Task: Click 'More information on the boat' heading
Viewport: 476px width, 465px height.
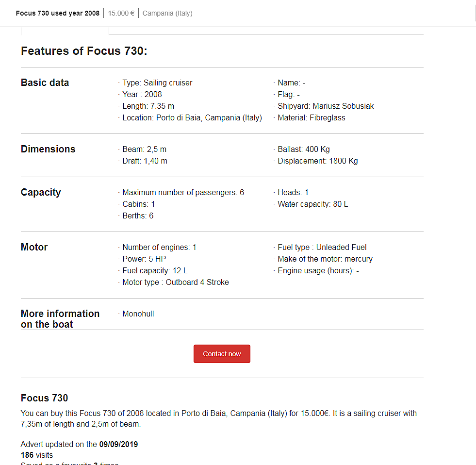Action: tap(60, 319)
